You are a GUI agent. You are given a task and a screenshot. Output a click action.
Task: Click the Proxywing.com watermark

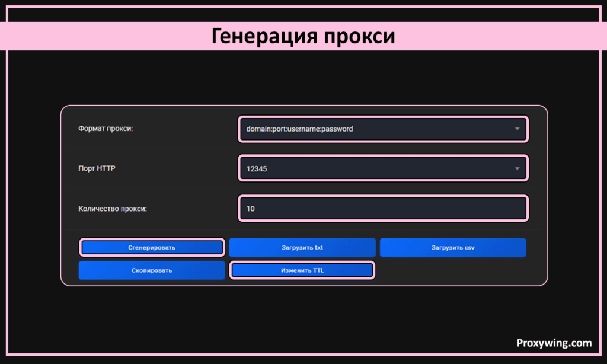[554, 343]
